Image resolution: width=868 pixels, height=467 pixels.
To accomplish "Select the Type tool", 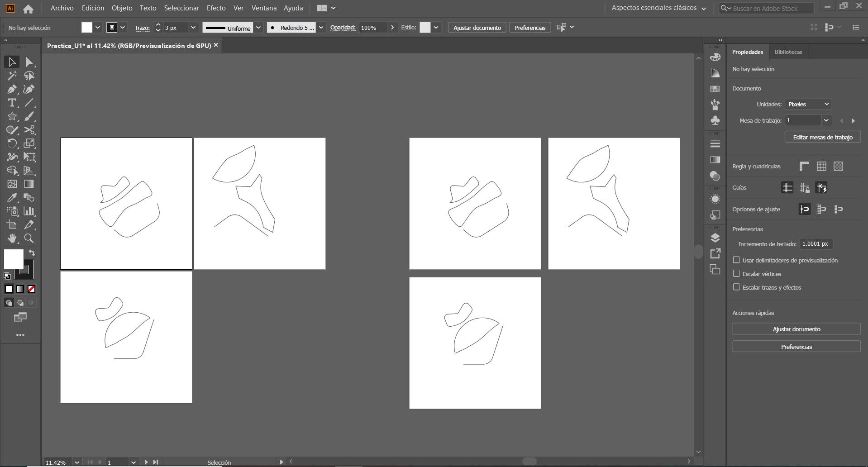I will coord(12,103).
